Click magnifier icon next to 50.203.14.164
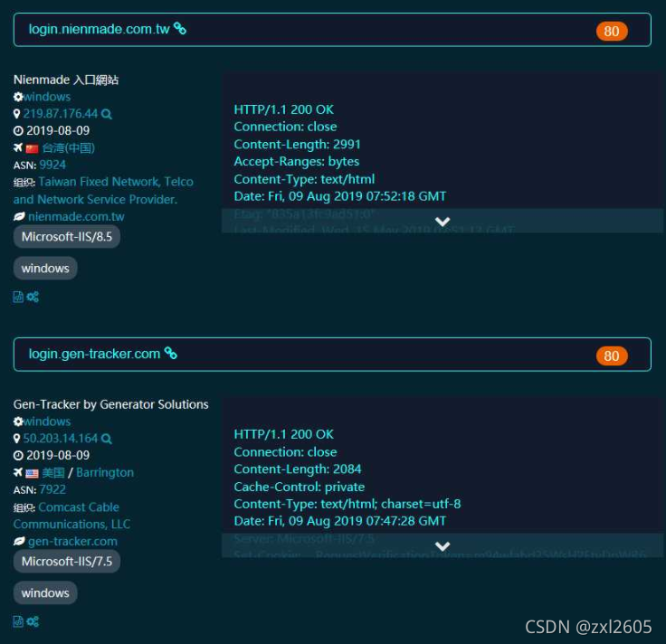 pos(107,439)
